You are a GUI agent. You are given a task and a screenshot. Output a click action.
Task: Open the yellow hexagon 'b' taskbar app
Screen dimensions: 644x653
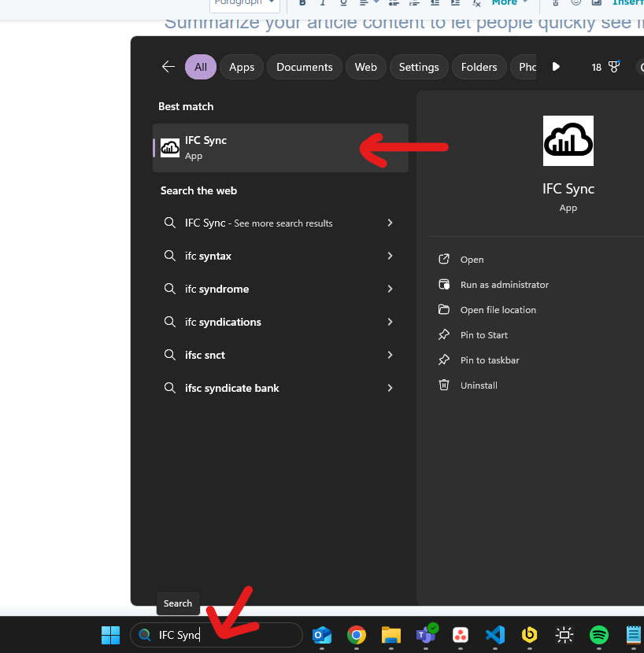coord(529,635)
